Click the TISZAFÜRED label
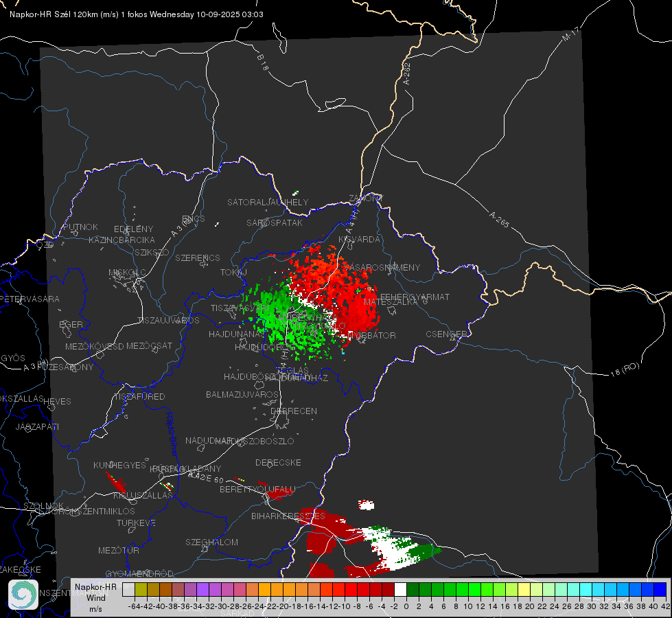 (139, 397)
